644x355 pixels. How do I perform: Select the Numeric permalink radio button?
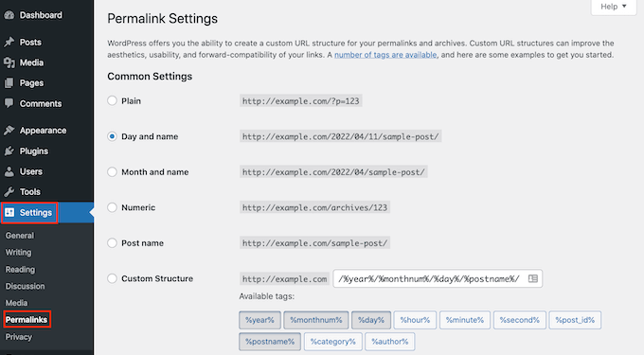tap(112, 207)
